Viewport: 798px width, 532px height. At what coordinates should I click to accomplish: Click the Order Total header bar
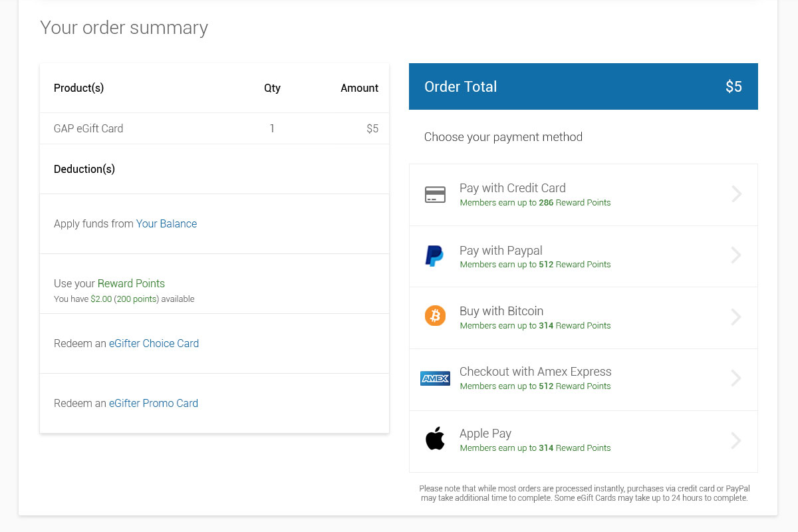[583, 86]
